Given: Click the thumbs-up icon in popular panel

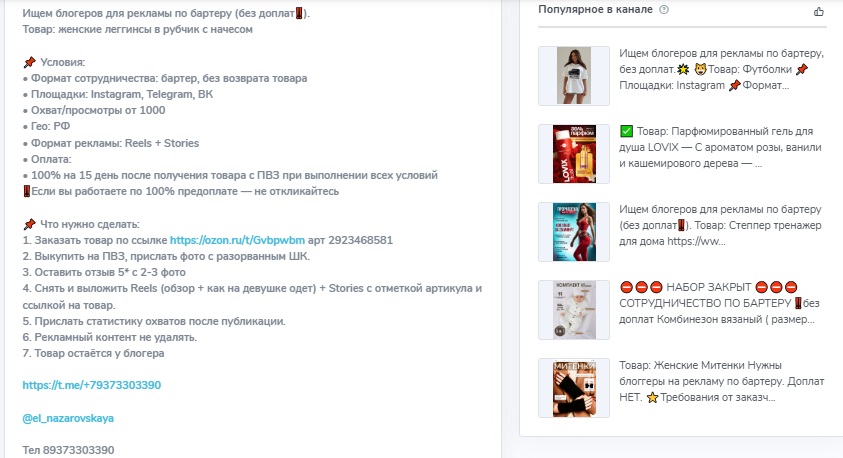Looking at the screenshot, I should (x=818, y=11).
